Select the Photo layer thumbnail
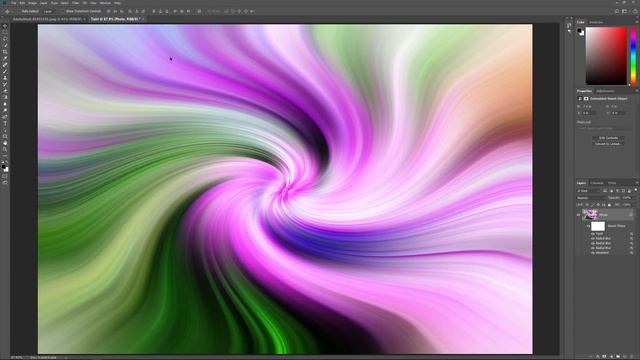The width and height of the screenshot is (640, 360). pos(590,214)
